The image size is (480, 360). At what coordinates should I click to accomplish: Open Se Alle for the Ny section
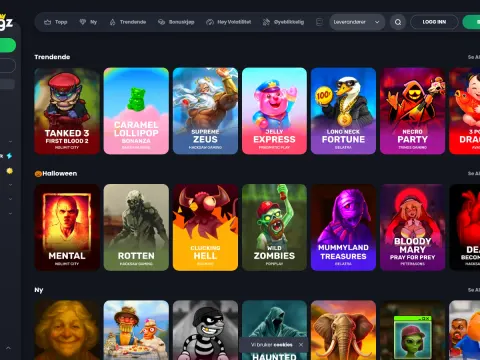coord(473,290)
